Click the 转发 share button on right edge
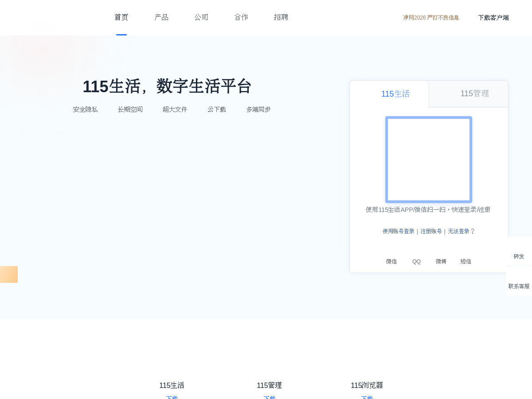Screen dimensions: 532x399 coord(519,256)
